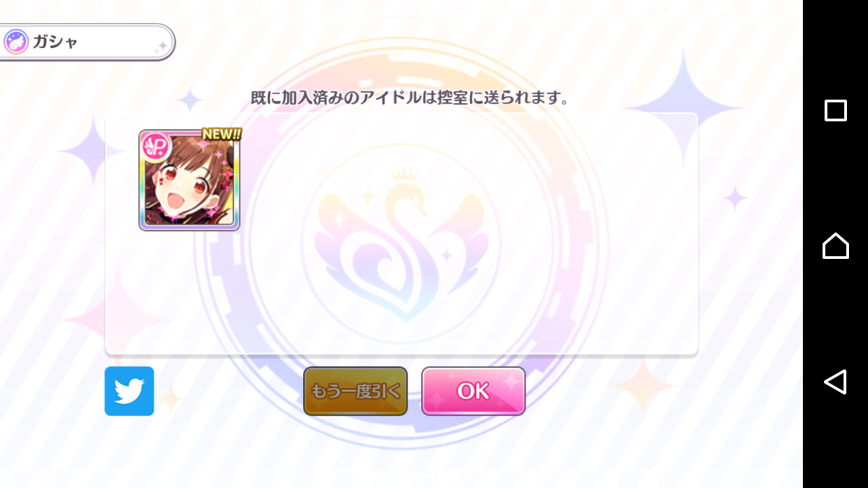Go to the Android home screen
The height and width of the screenshot is (488, 868).
coord(835,245)
